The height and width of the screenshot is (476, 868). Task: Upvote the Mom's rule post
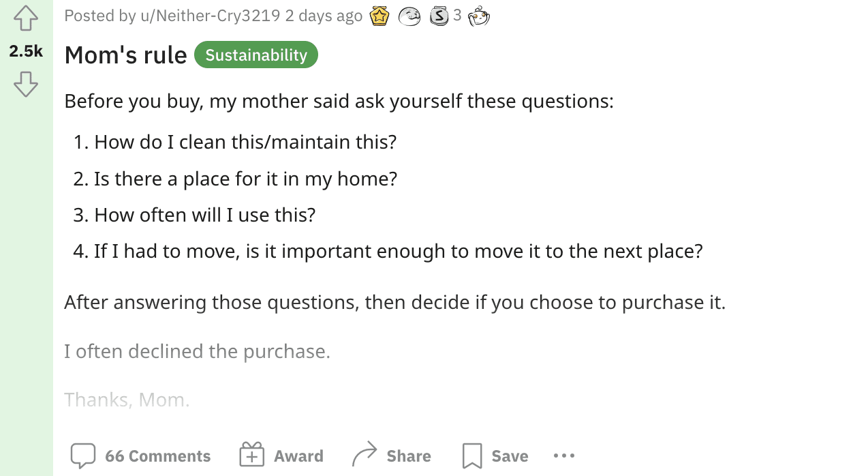25,18
